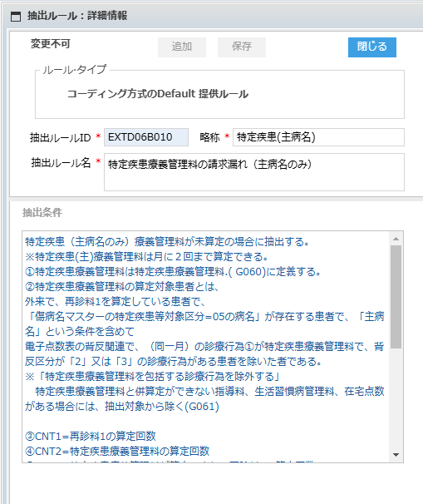423x504 pixels.
Task: Click the scroll-up arrow of 抽出条件 box
Action: point(396,239)
